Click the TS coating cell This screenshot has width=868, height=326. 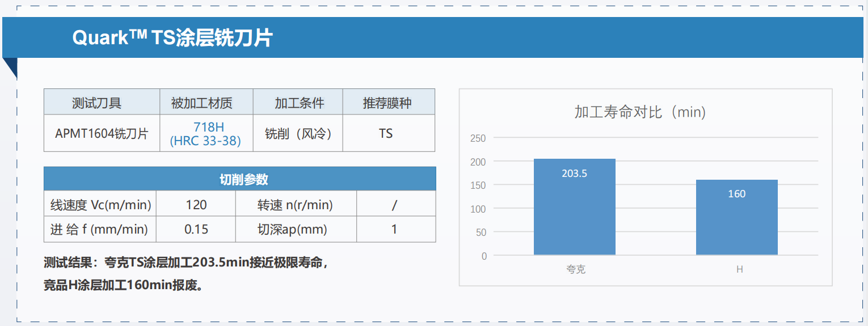pyautogui.click(x=389, y=134)
